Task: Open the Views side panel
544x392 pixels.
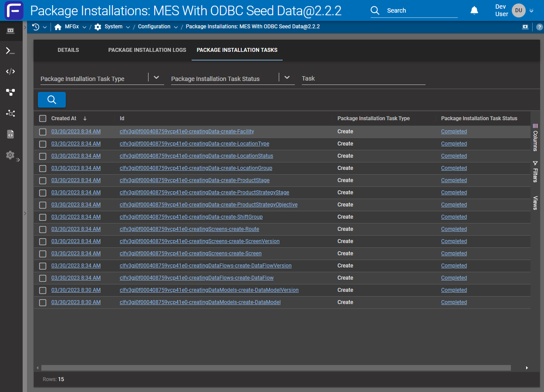Action: click(535, 203)
